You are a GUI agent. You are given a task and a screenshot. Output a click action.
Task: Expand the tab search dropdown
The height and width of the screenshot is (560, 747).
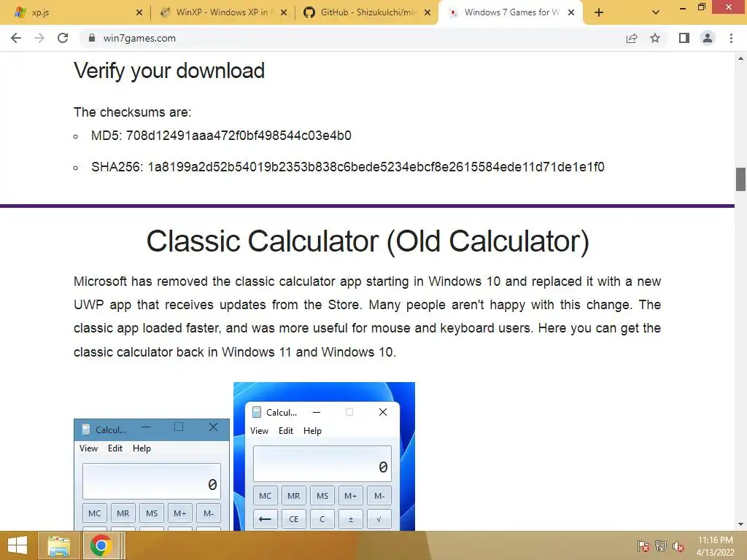click(656, 13)
